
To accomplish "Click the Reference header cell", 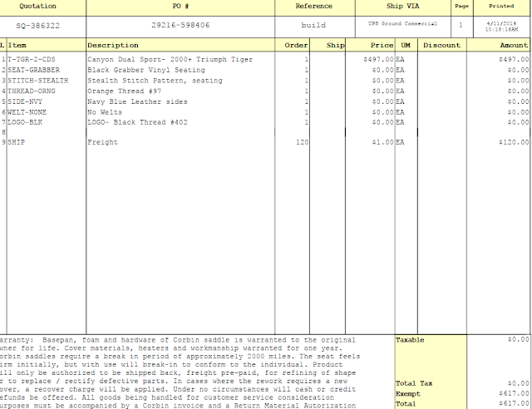I will pos(315,6).
